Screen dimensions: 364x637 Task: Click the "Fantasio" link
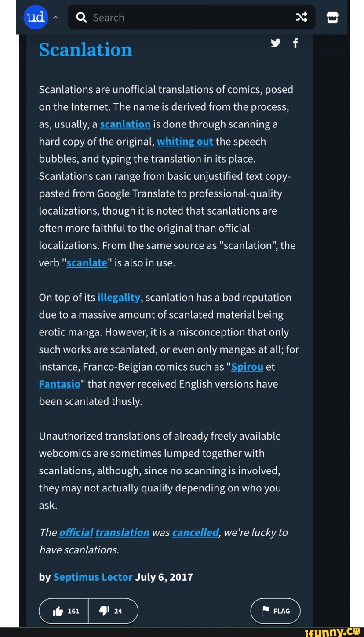coord(60,384)
